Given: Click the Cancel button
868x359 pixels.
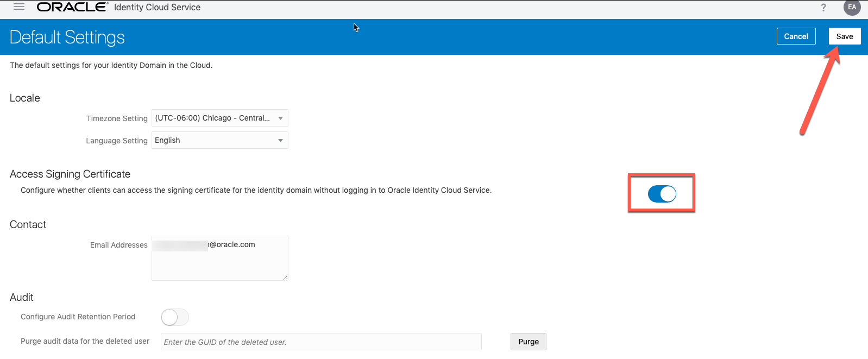Looking at the screenshot, I should click(x=796, y=36).
